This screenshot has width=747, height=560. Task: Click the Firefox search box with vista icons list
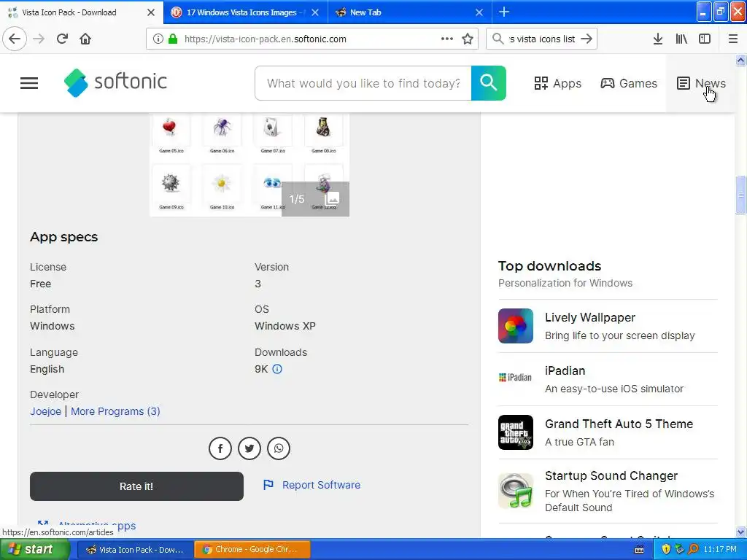(541, 39)
